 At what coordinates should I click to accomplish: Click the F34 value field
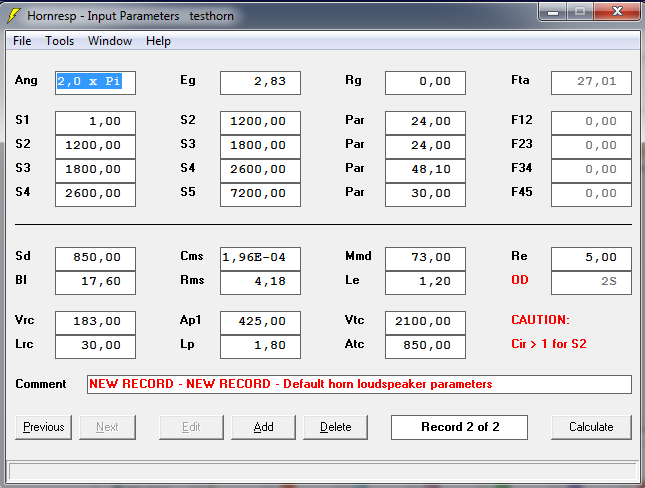click(x=591, y=171)
